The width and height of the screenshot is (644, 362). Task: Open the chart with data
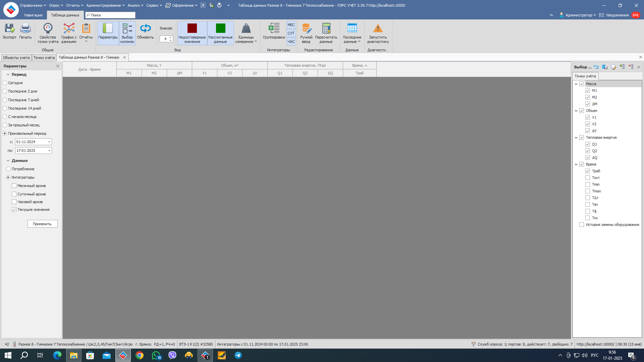click(69, 34)
